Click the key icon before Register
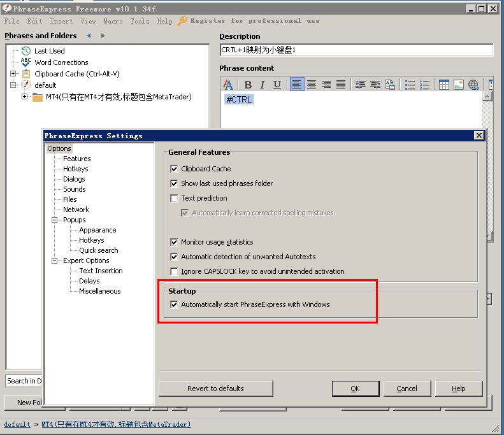Screen dimensions: 504x435 pos(182,21)
